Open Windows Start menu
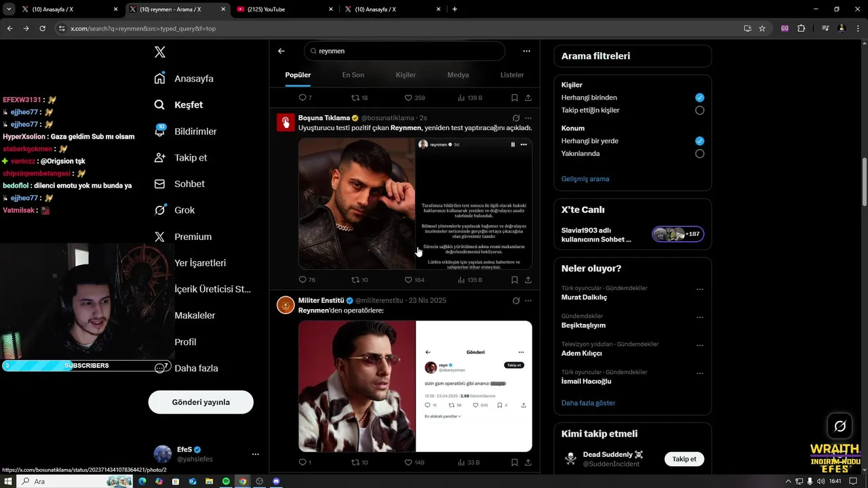 [x=8, y=481]
